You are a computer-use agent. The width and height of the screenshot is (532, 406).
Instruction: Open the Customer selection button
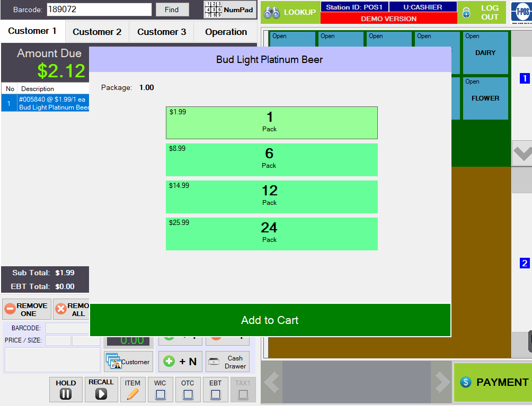pos(128,362)
